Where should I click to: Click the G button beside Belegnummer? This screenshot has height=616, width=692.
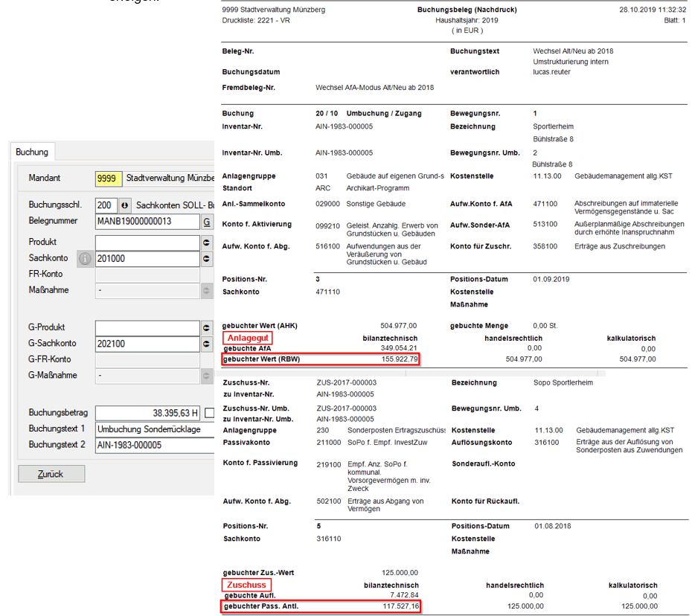click(206, 221)
